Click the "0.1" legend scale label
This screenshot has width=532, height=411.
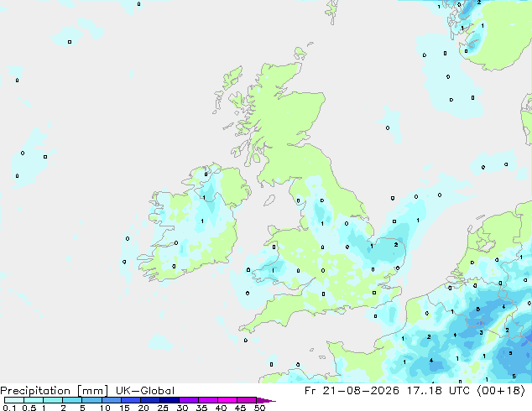[9, 408]
